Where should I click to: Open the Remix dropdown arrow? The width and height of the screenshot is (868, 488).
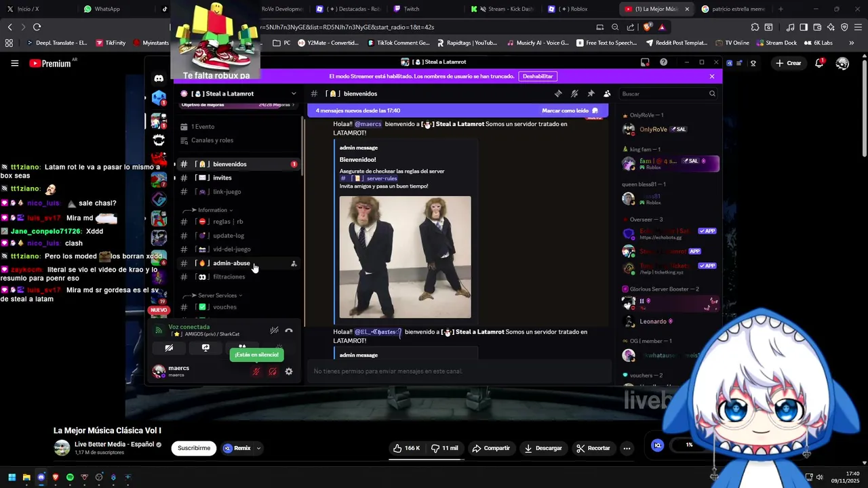[258, 448]
